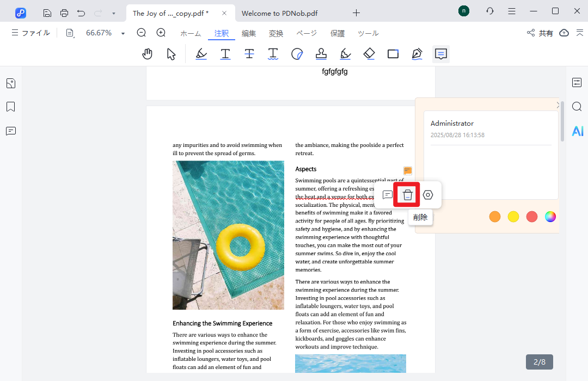Open the bookmarks panel in left sidebar
Screen dimensions: 588x381
coord(11,107)
